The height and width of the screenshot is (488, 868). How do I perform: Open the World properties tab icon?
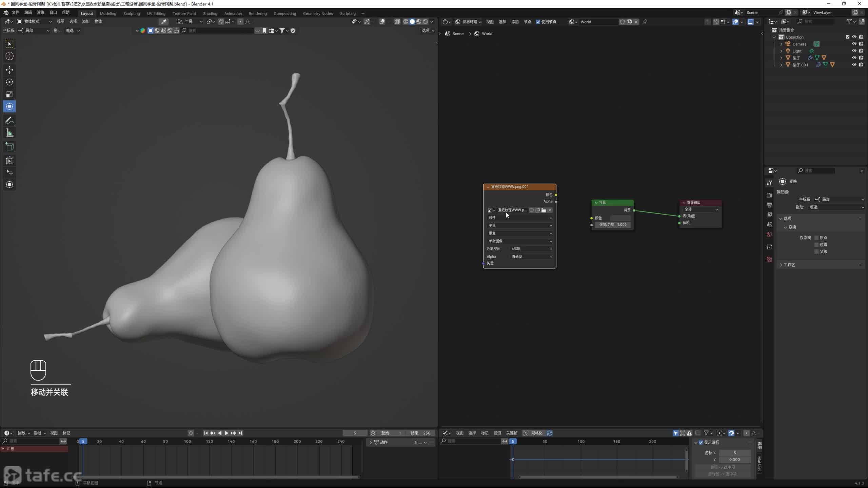coord(769,235)
